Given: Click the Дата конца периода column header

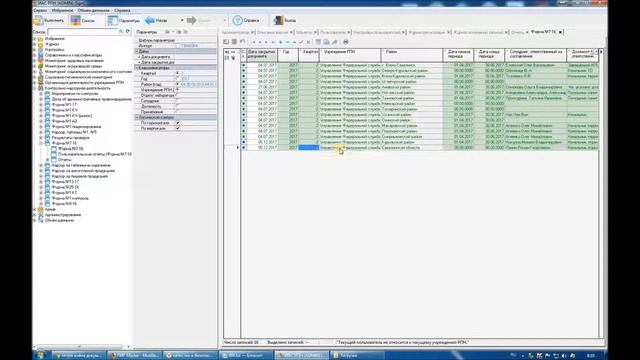Looking at the screenshot, I should click(489, 54).
